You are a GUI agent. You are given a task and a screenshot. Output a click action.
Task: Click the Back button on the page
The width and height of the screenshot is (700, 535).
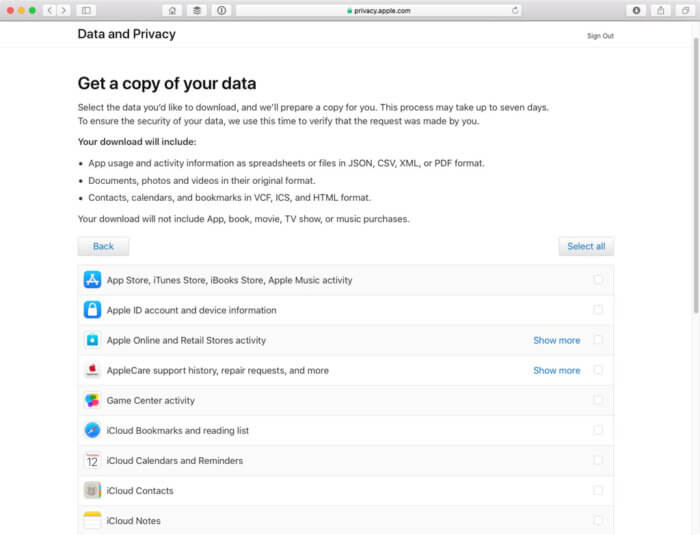tap(103, 246)
